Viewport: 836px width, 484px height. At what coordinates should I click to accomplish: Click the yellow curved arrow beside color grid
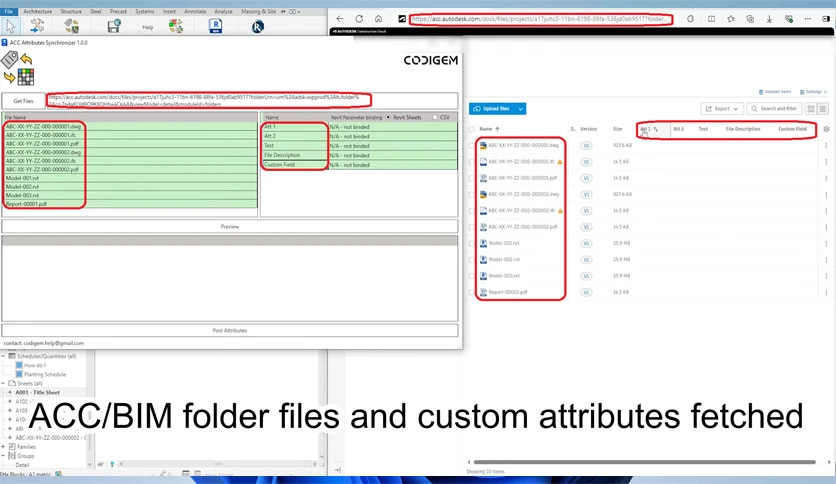9,78
